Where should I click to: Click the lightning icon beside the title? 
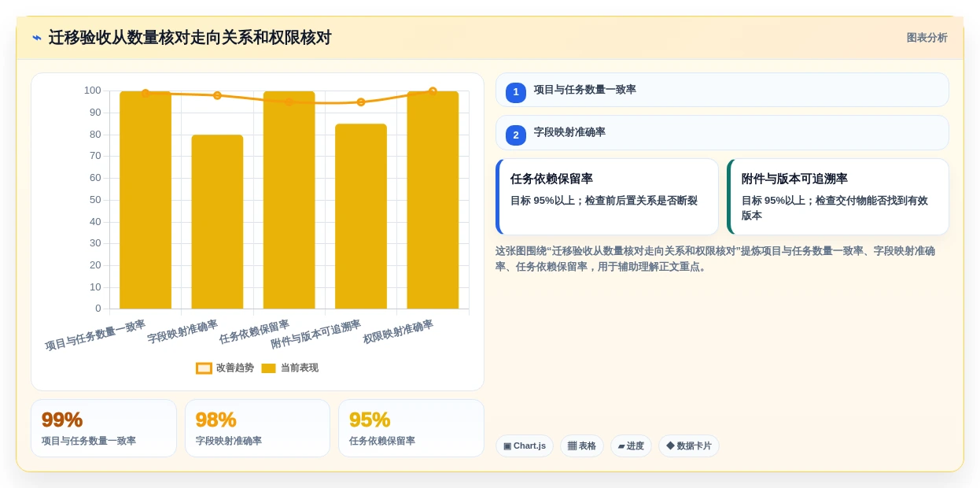tap(37, 38)
